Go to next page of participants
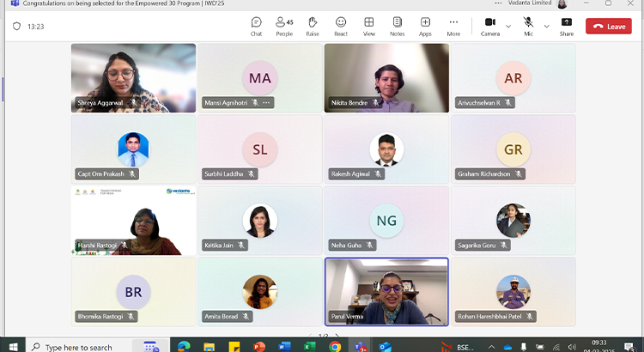Viewport: 644px width, 352px height. click(336, 336)
